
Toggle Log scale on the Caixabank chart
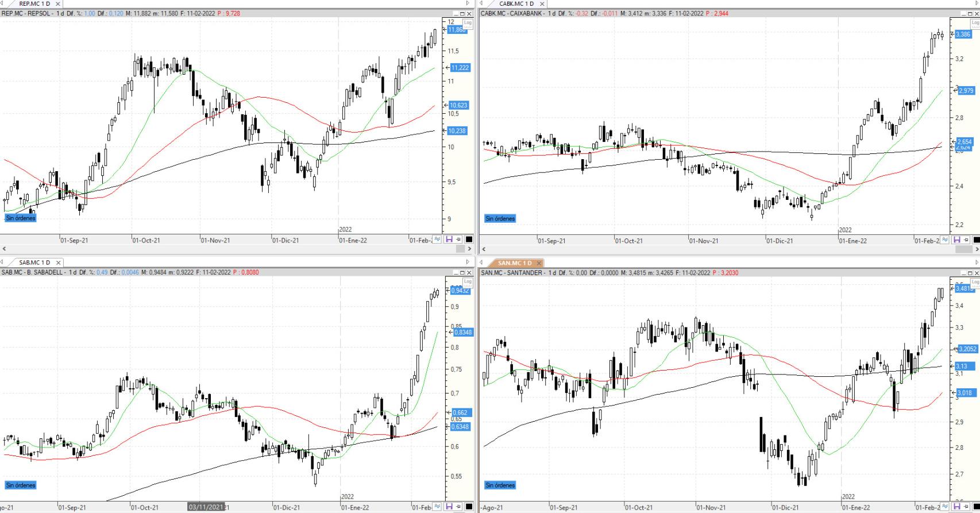(x=975, y=24)
